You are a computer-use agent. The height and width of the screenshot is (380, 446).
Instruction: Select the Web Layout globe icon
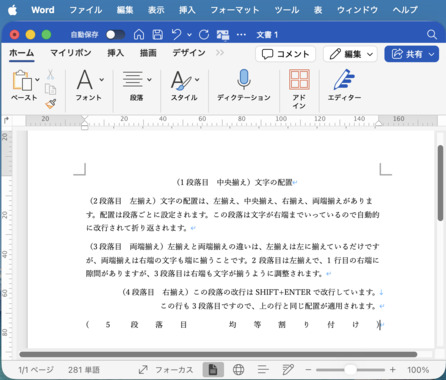click(238, 370)
